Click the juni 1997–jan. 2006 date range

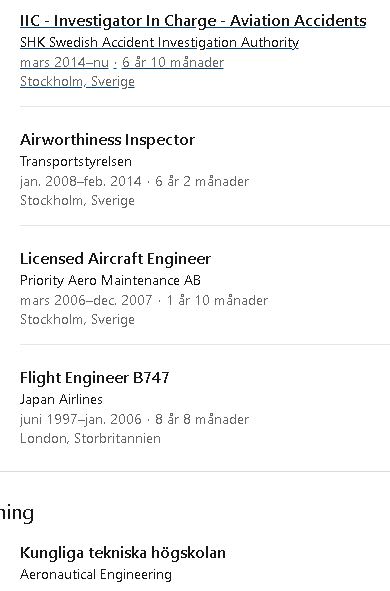tap(81, 420)
